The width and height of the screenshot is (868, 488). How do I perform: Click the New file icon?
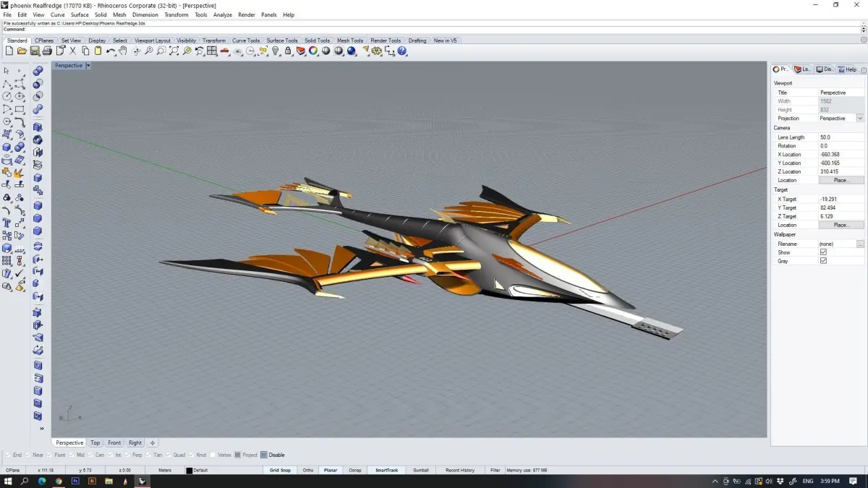tap(9, 51)
